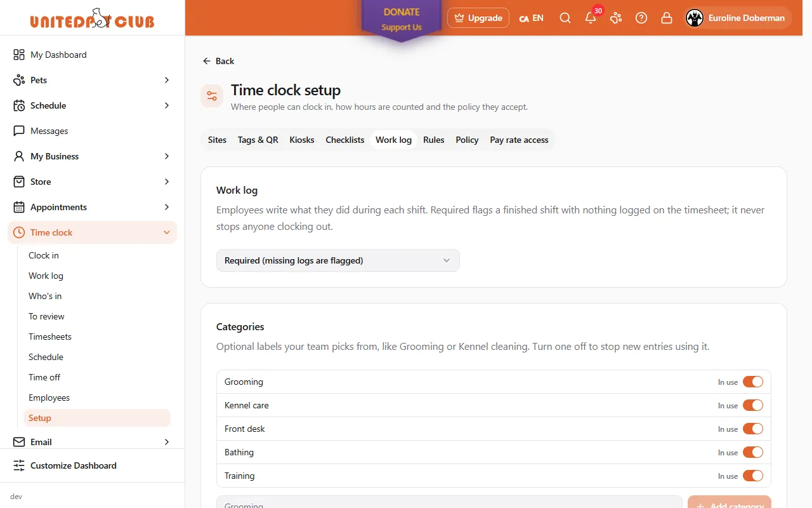The image size is (812, 508).
Task: Click the Schedule calendar-clock icon
Action: pos(19,105)
